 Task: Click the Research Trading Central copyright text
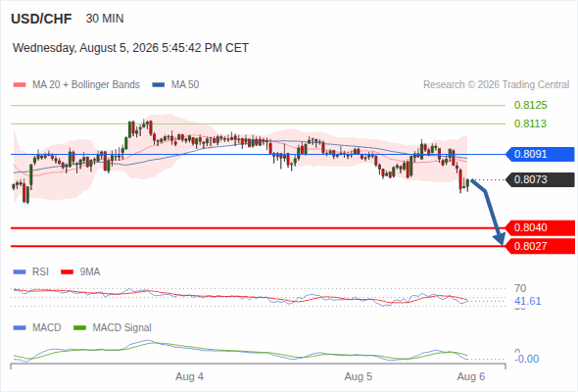pos(496,85)
